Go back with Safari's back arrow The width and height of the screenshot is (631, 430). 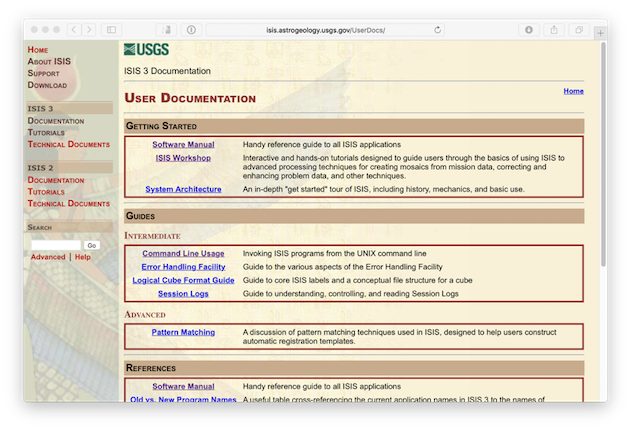tap(74, 30)
